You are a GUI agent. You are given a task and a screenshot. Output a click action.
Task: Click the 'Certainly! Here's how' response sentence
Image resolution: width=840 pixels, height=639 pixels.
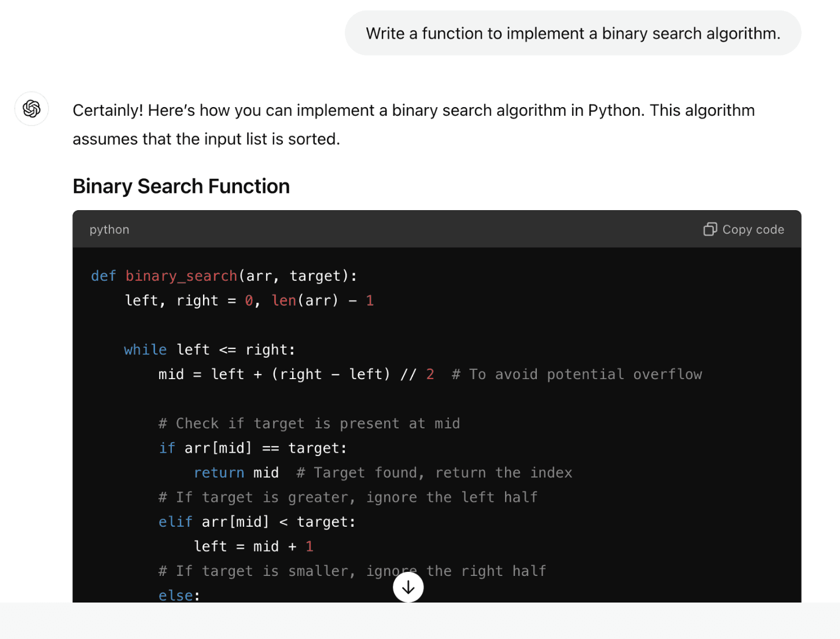(x=414, y=111)
